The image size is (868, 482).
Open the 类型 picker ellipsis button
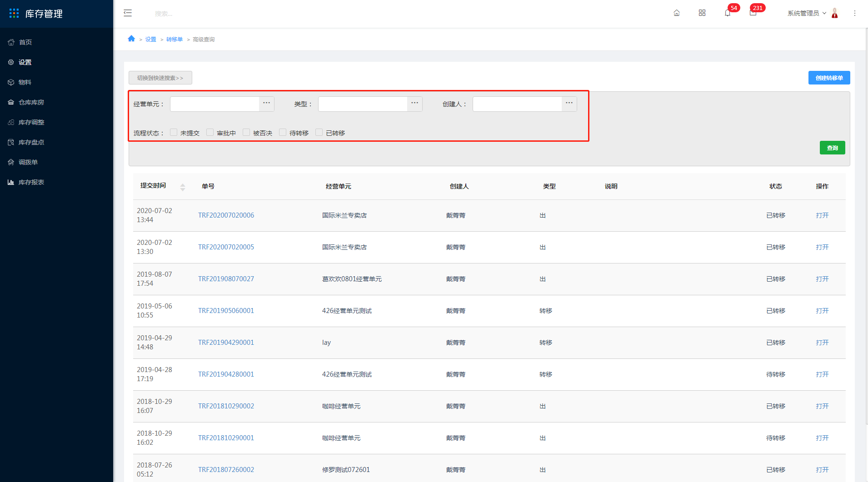[415, 104]
